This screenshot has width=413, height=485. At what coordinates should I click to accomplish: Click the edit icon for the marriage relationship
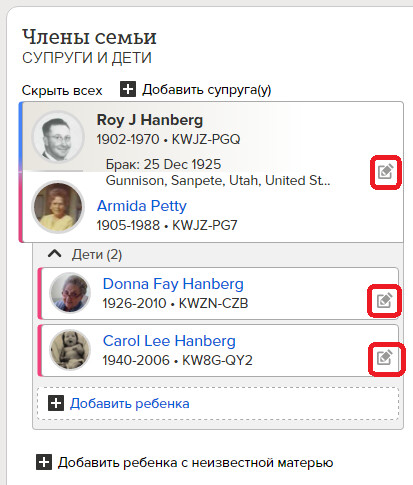pyautogui.click(x=386, y=172)
